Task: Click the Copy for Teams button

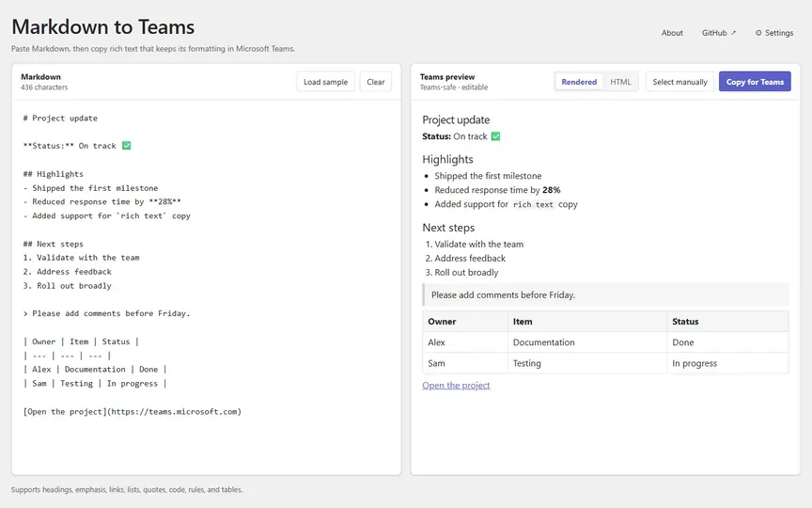Action: 755,82
